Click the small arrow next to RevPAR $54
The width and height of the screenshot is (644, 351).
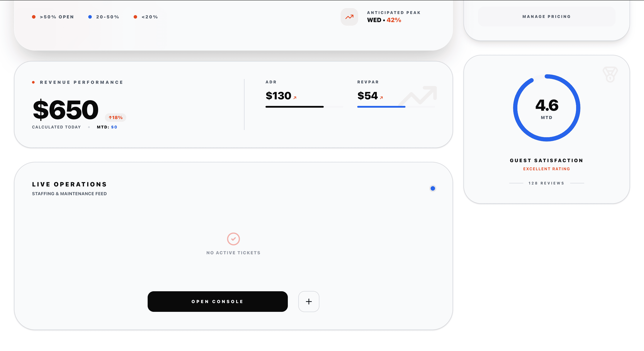381,98
